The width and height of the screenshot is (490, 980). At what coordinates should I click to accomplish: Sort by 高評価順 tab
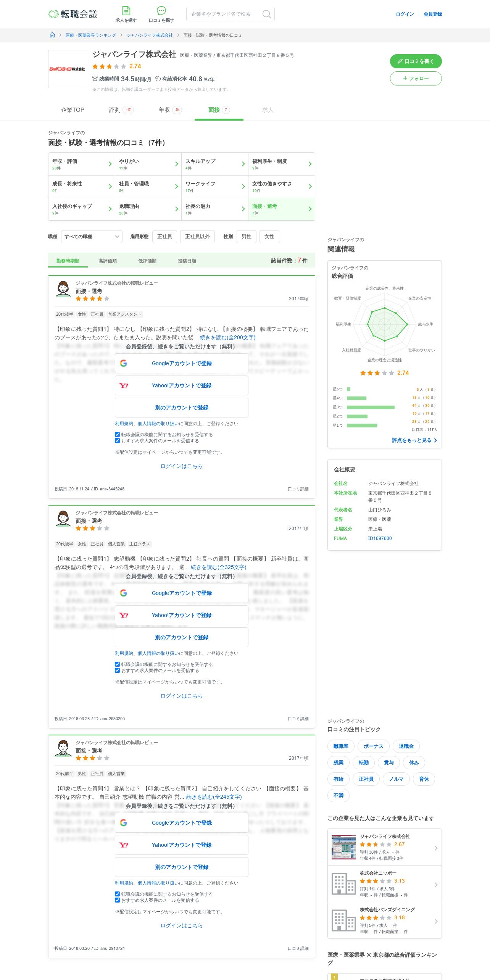pyautogui.click(x=108, y=261)
